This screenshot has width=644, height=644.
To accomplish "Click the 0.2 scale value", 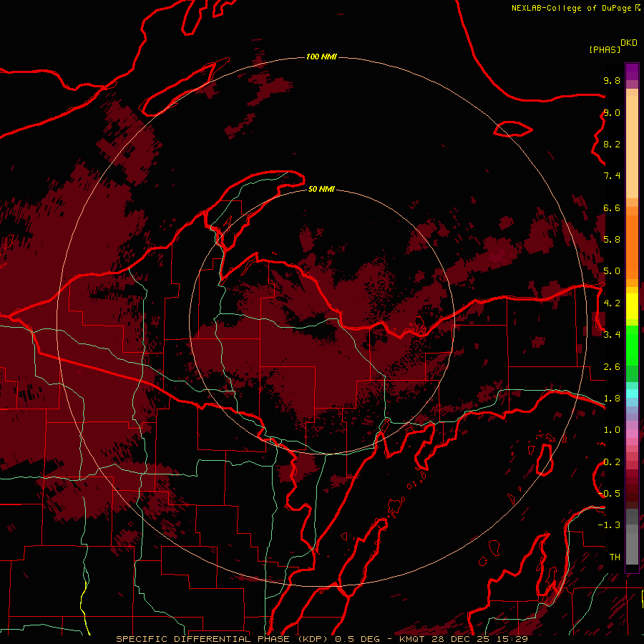I will pyautogui.click(x=612, y=462).
